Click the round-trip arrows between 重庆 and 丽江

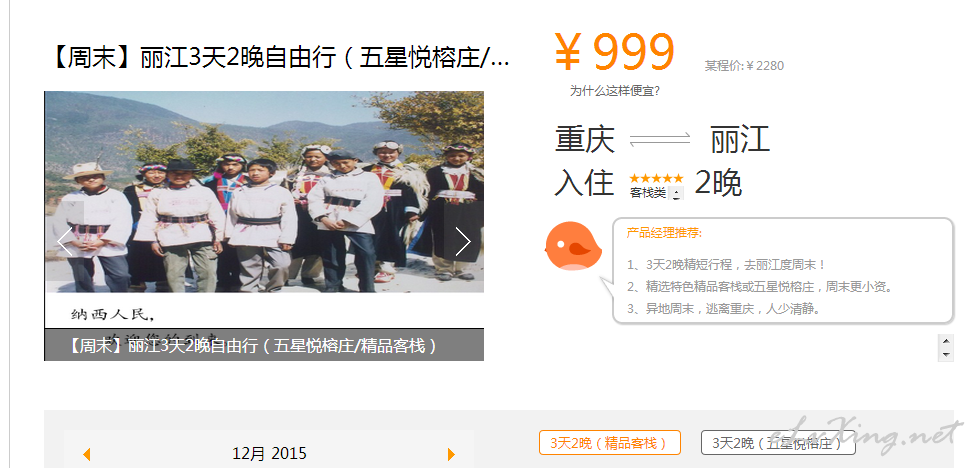[660, 139]
